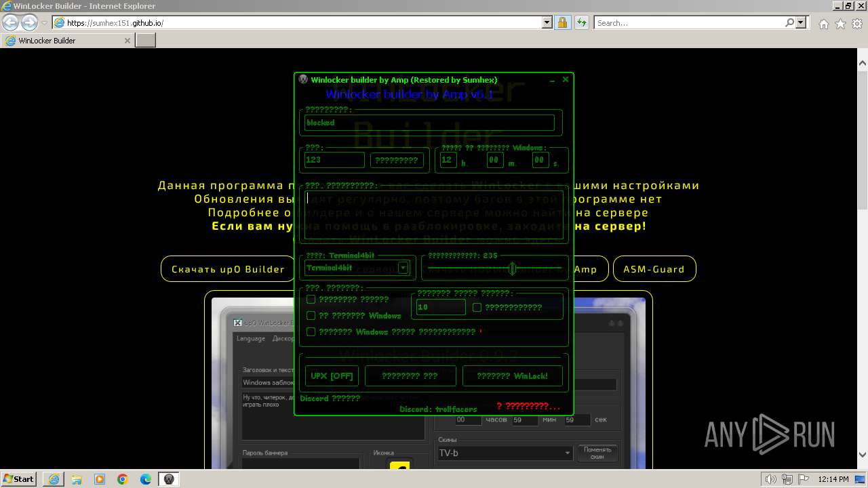
Task: Click the Winlocker builder title bar logo icon
Action: [x=303, y=79]
